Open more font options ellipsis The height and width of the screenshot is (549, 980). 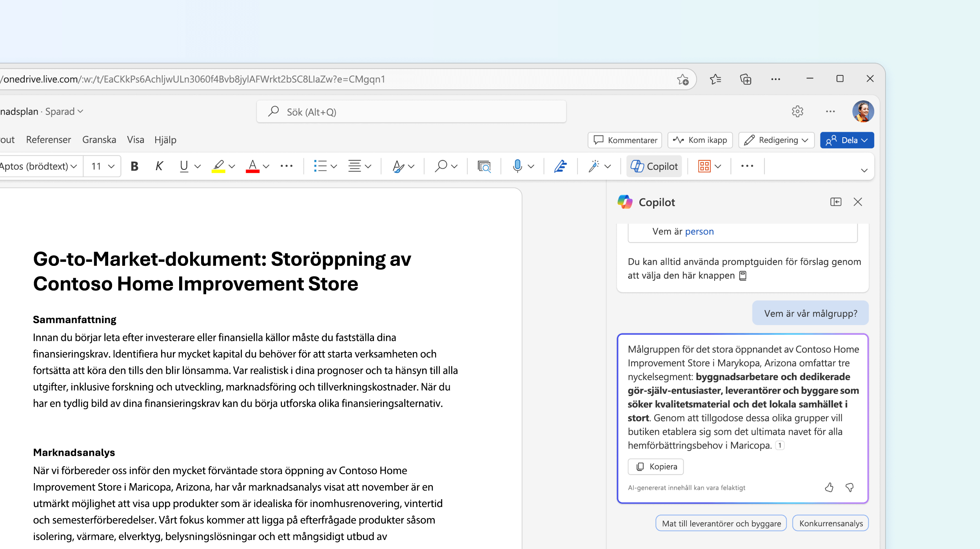(x=287, y=166)
